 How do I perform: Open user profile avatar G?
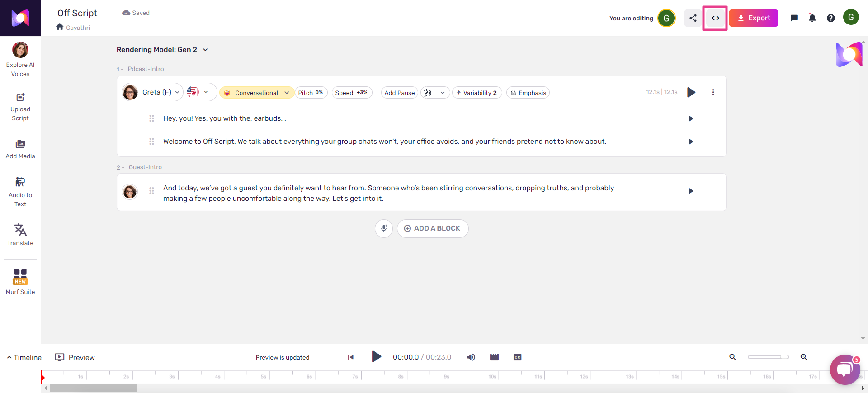coord(851,17)
